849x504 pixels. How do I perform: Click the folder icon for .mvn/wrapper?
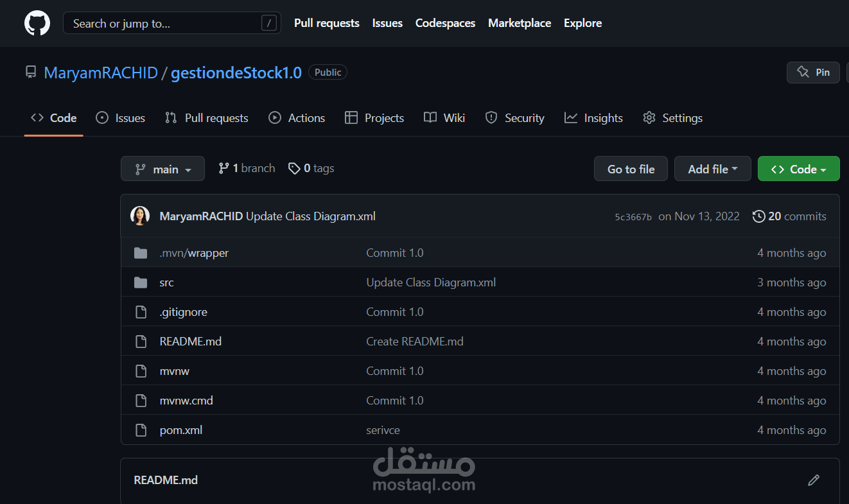coord(141,253)
